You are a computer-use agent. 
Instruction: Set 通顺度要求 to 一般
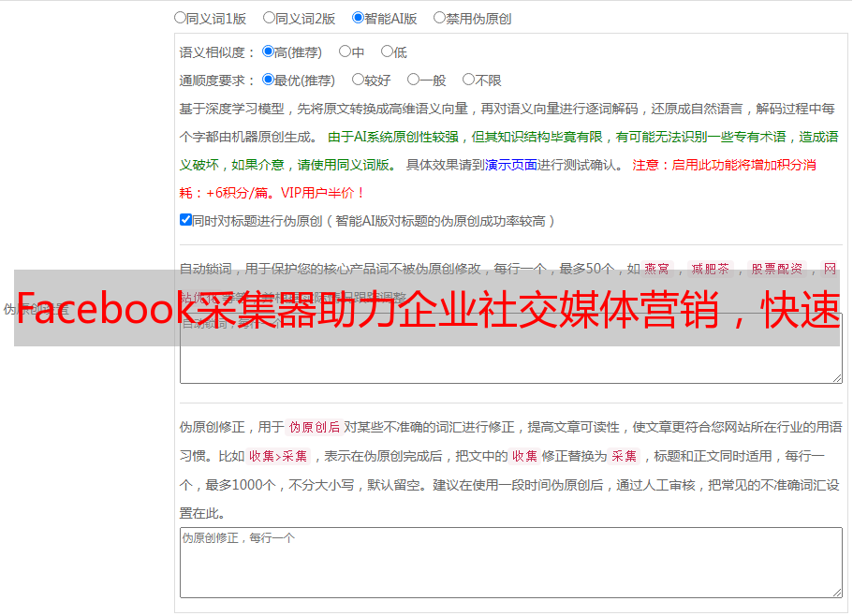[x=413, y=80]
